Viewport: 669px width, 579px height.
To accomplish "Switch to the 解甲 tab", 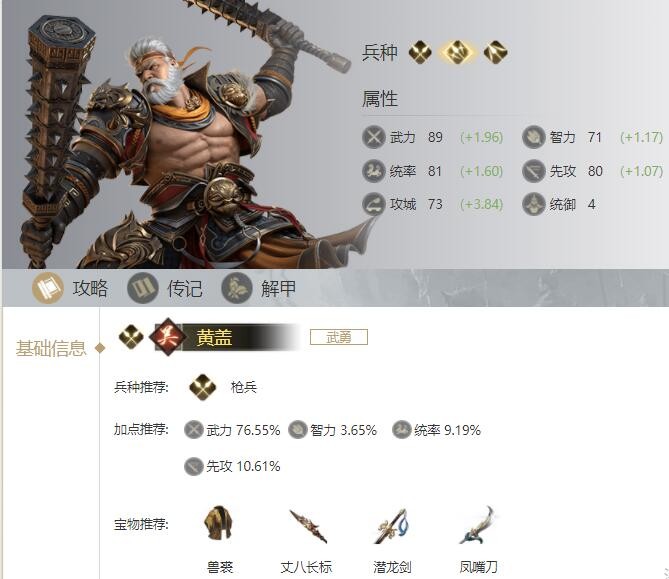I will [259, 288].
